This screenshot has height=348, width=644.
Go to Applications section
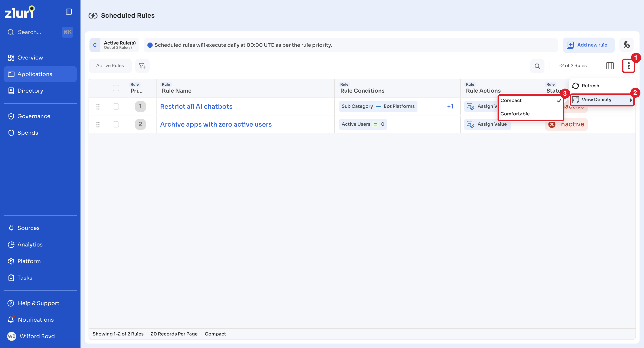pos(40,74)
